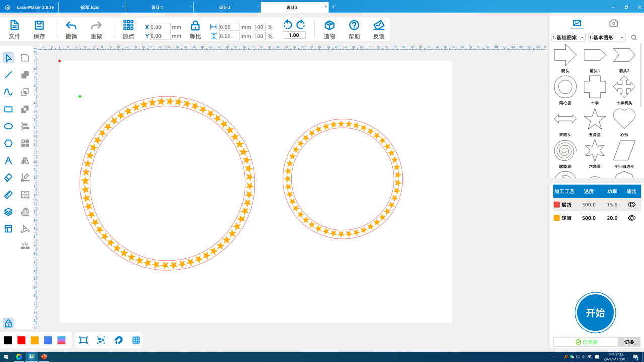Select the polygon hexagon tool

click(x=8, y=143)
